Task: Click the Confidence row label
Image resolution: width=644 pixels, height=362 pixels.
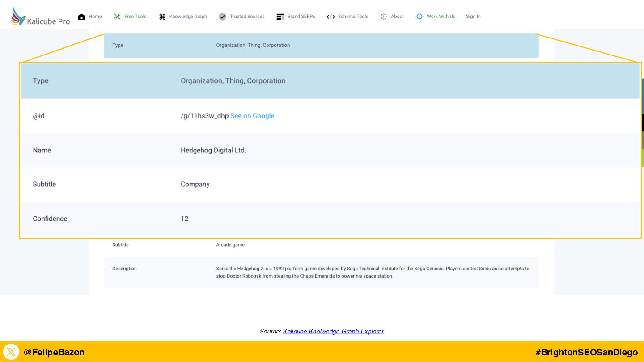Action: tap(50, 219)
